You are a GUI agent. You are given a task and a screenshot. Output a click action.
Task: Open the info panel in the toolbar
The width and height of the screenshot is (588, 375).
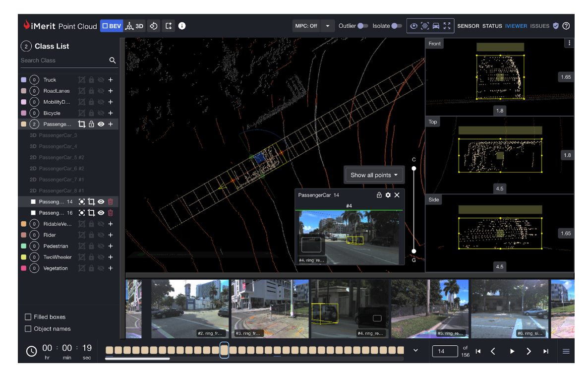[x=182, y=26]
